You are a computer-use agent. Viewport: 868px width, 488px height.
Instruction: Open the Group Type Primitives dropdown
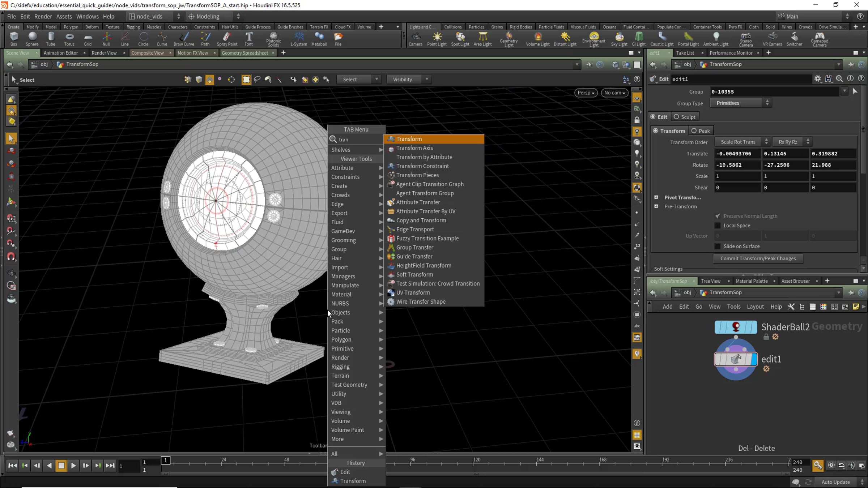click(x=741, y=103)
